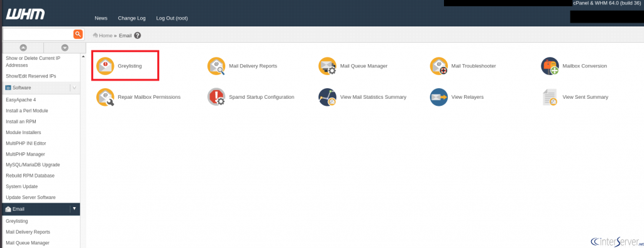
Task: Click the Email breadcrumb text
Action: [125, 35]
